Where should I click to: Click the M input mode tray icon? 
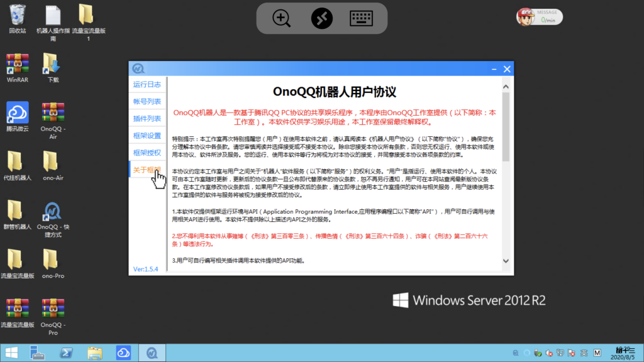(597, 353)
